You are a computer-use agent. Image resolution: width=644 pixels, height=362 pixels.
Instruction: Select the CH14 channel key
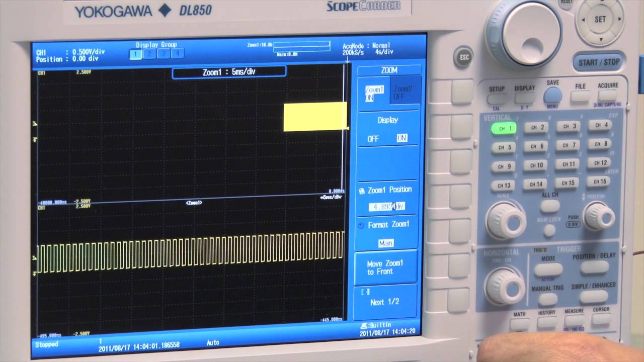tap(536, 185)
